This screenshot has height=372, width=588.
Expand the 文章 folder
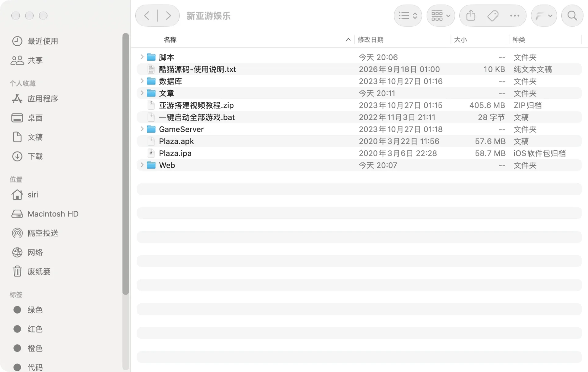point(142,93)
